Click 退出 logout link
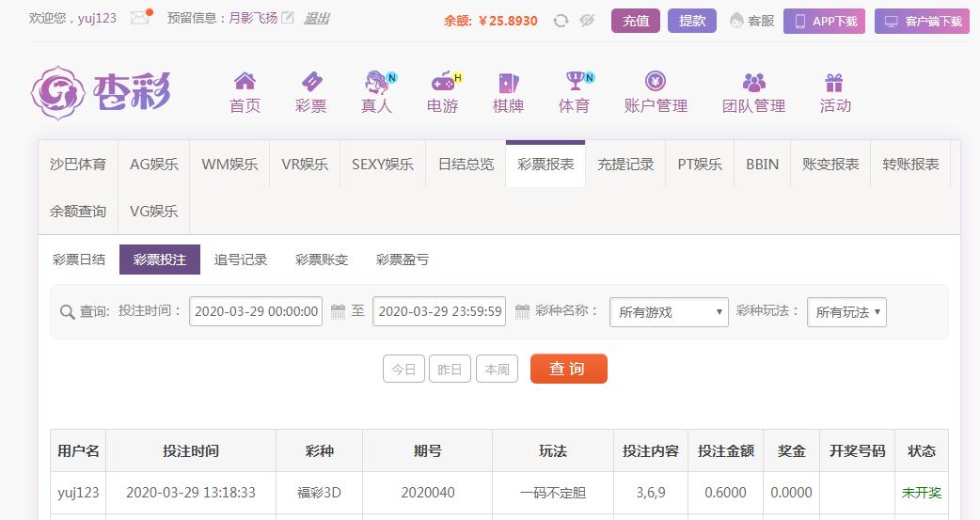The image size is (980, 520). (316, 18)
